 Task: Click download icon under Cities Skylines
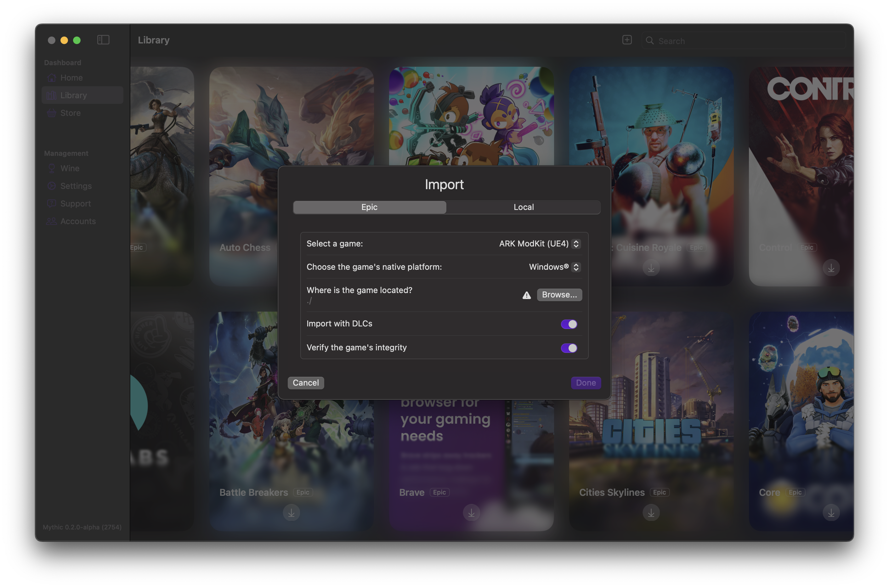[651, 513]
